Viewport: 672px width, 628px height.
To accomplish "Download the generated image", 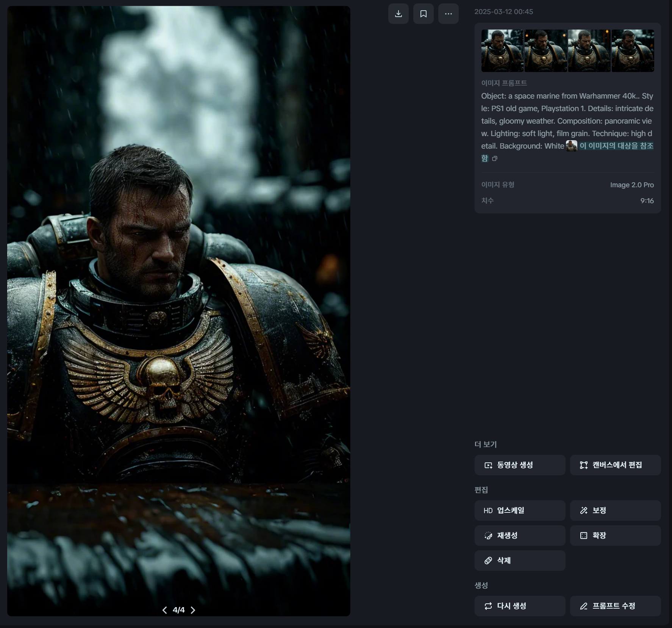I will coord(398,14).
